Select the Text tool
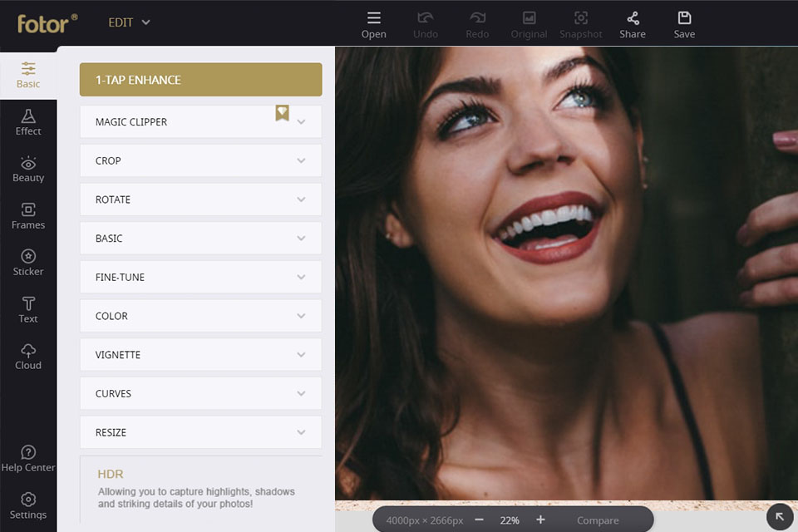Image resolution: width=798 pixels, height=532 pixels. (27, 311)
